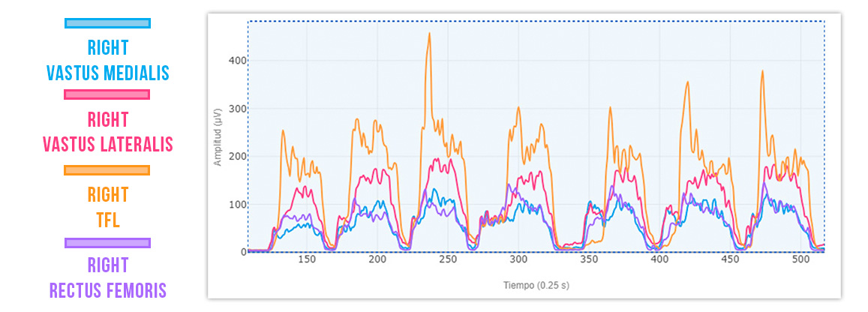
Task: Select the Right Vastus Lateralis legend label
Action: coord(107,132)
